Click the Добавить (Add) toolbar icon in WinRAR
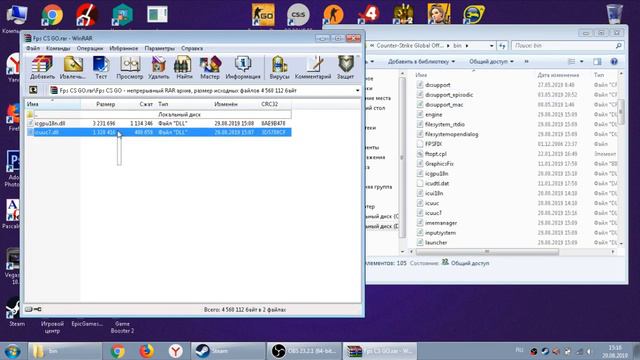 (x=42, y=67)
